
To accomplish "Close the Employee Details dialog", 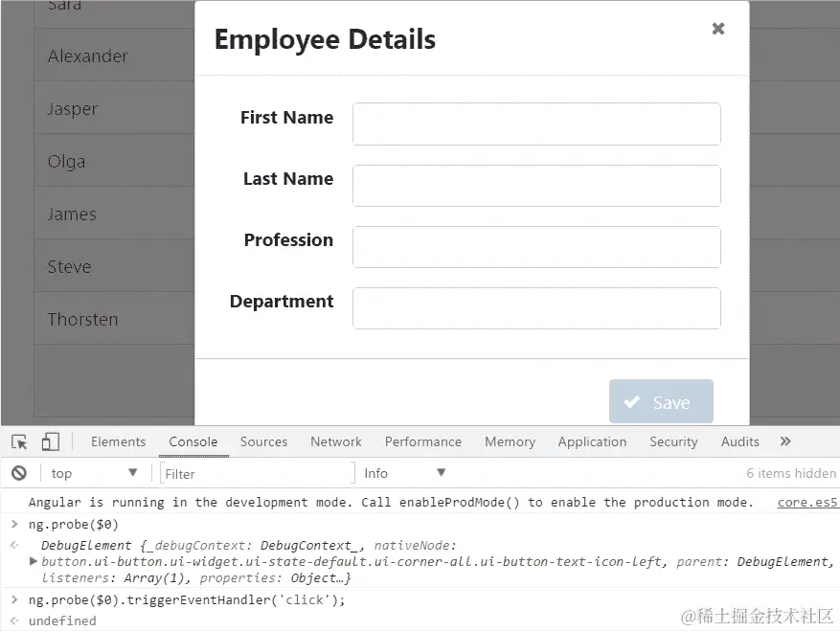I will [717, 29].
